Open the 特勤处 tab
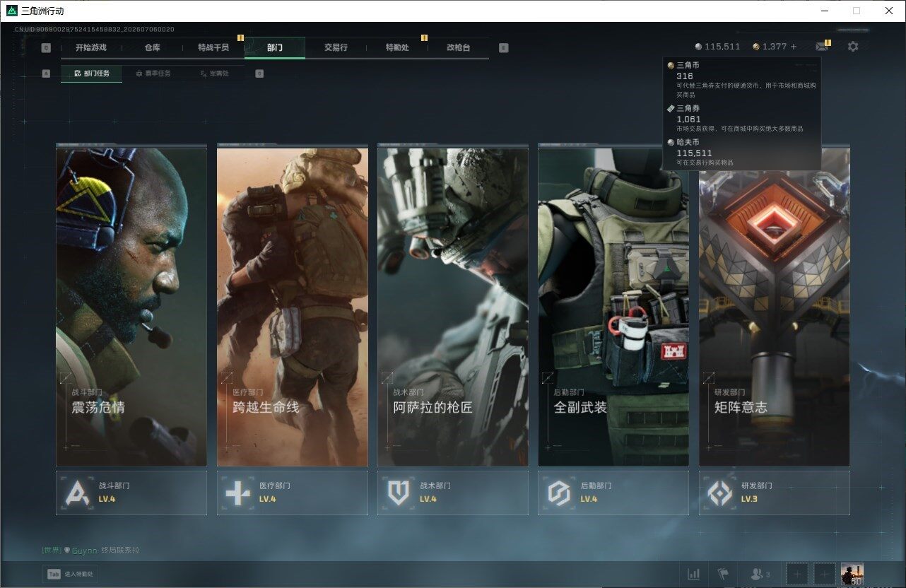This screenshot has height=588, width=906. [x=397, y=48]
